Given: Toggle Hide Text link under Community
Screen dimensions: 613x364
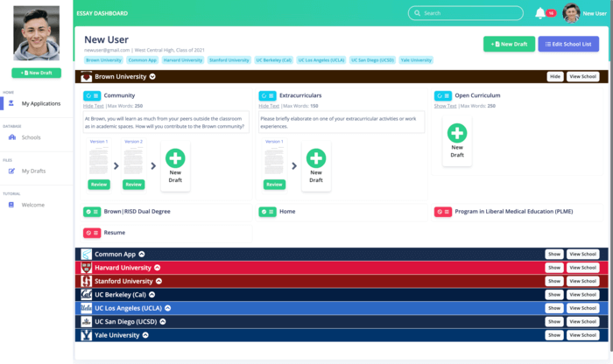Looking at the screenshot, I should coord(94,106).
